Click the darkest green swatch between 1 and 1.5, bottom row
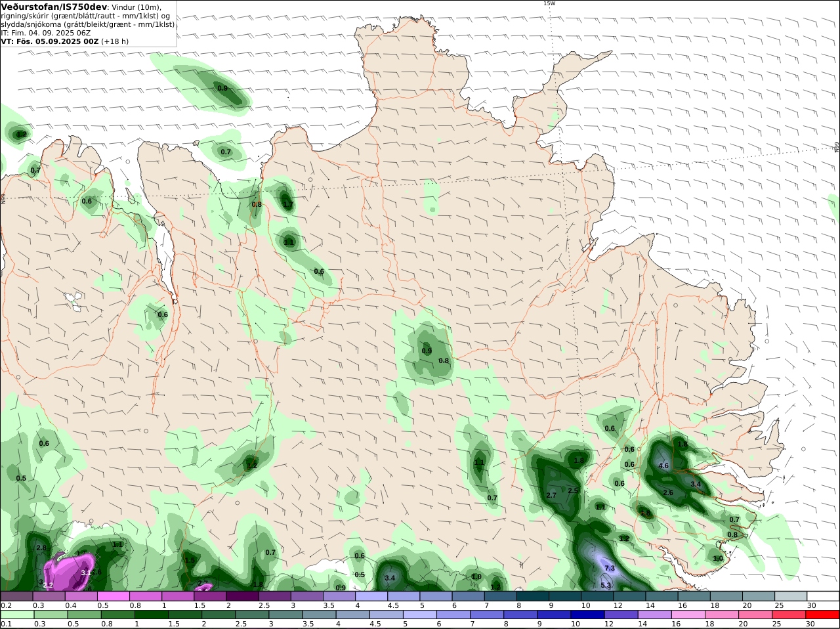840x629 pixels. pyautogui.click(x=151, y=615)
